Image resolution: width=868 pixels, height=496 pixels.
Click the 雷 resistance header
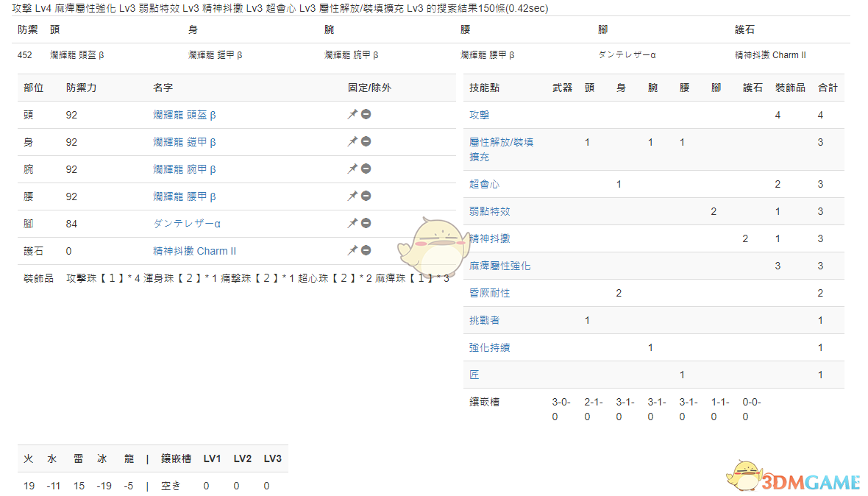pos(79,458)
